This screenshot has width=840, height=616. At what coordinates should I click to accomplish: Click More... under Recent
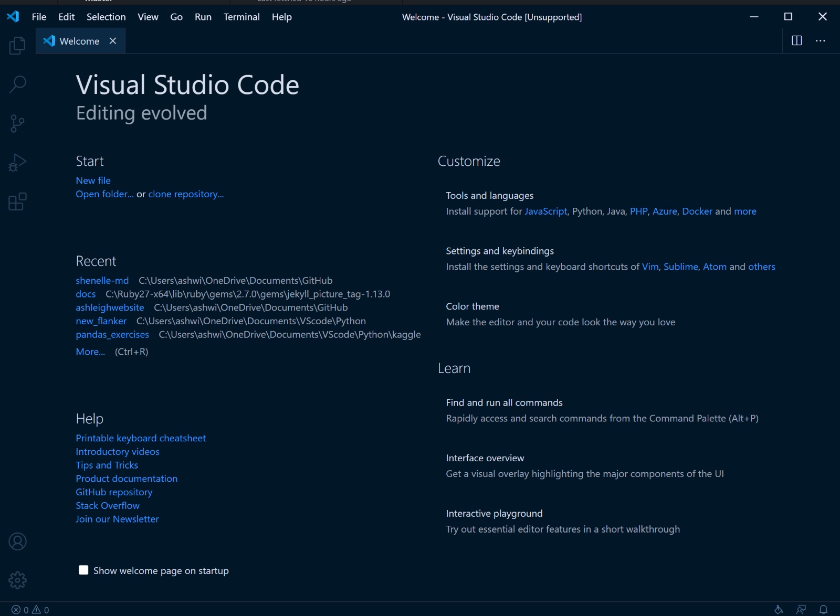point(90,352)
